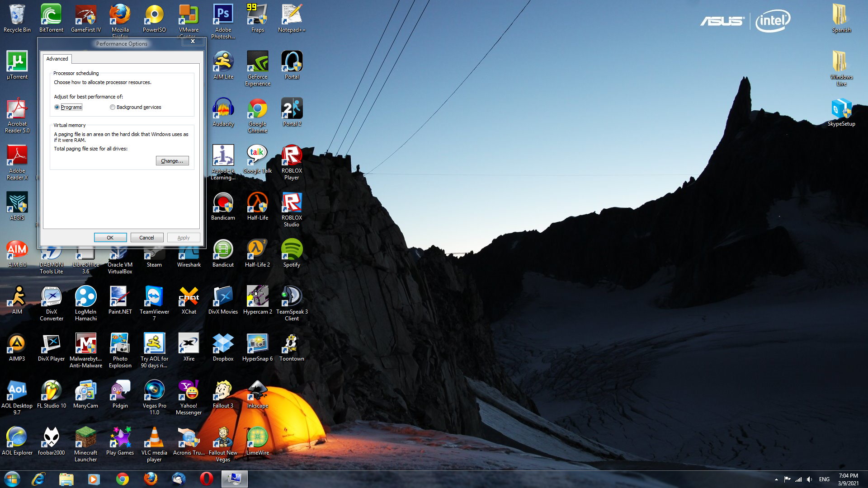This screenshot has height=488, width=868.
Task: Click the Change... virtual memory button
Action: (x=172, y=161)
